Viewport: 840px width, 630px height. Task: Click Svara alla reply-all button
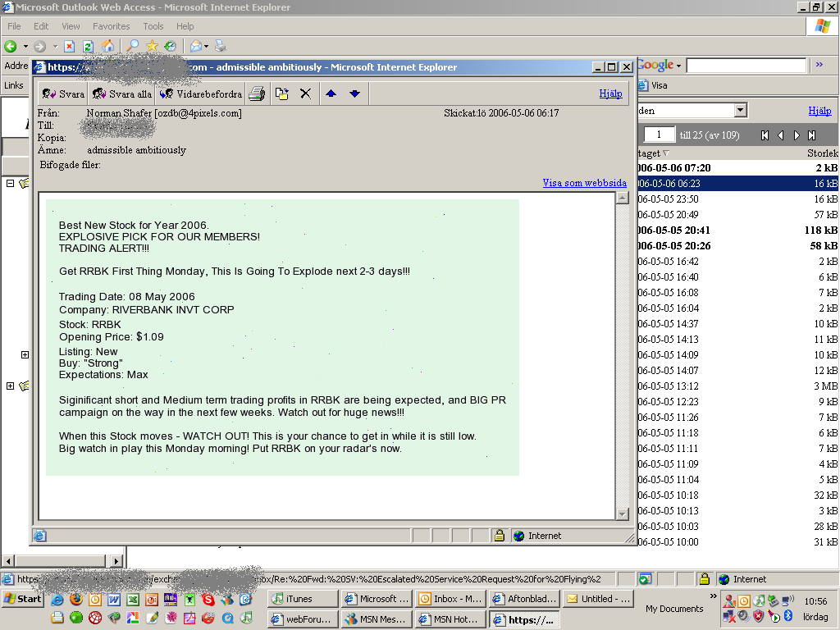[121, 94]
